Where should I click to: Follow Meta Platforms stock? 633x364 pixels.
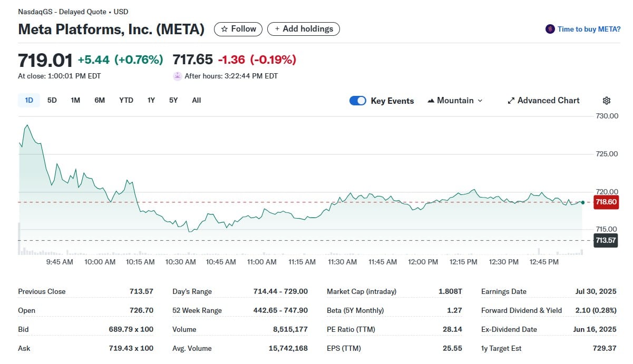238,29
